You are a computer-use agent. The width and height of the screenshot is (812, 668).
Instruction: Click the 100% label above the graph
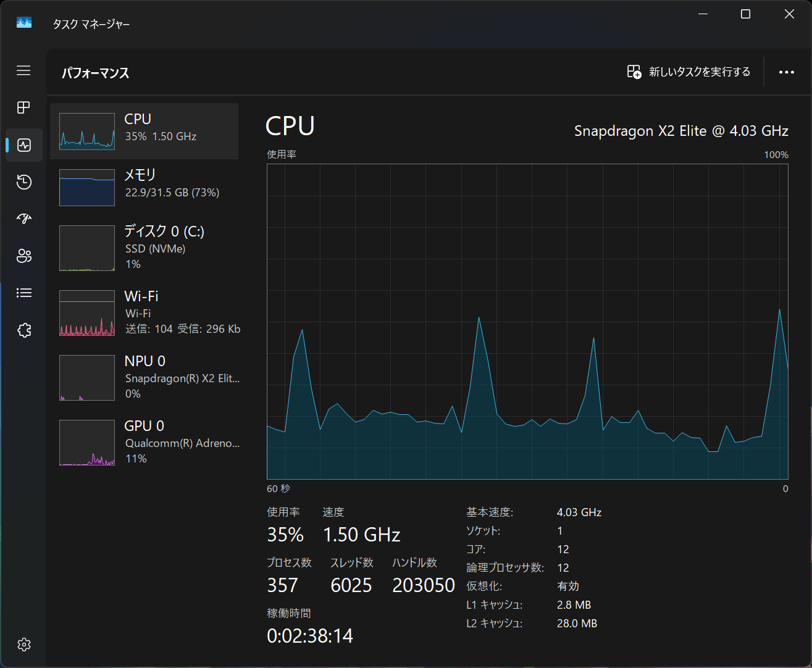pos(776,155)
